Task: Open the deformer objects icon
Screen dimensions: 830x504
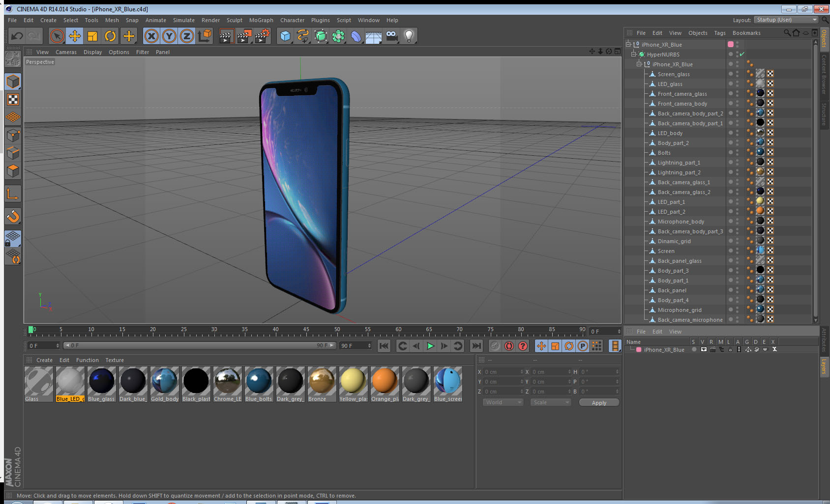Action: pos(356,36)
